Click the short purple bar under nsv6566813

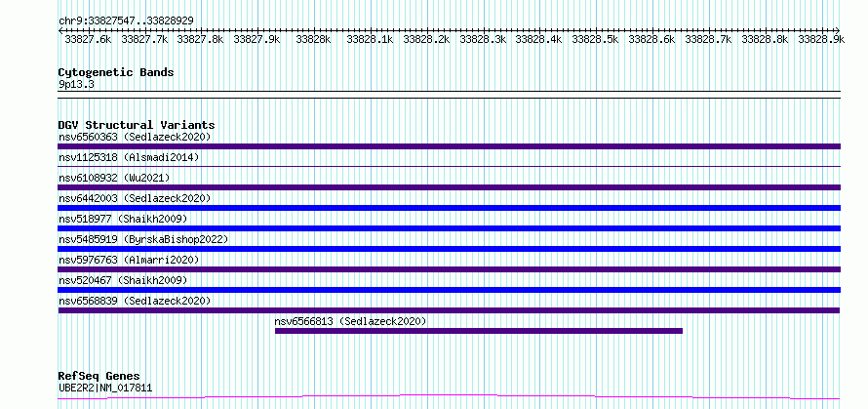point(479,331)
